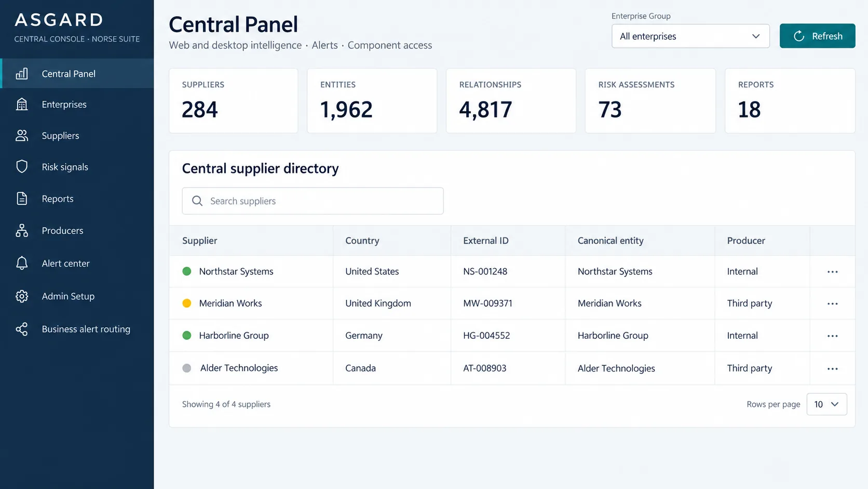Click the Alert center bell icon

(x=22, y=263)
